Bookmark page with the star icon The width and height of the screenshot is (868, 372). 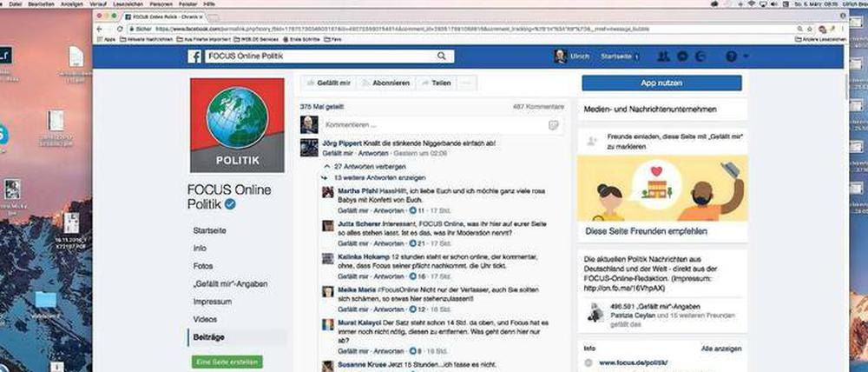(809, 29)
